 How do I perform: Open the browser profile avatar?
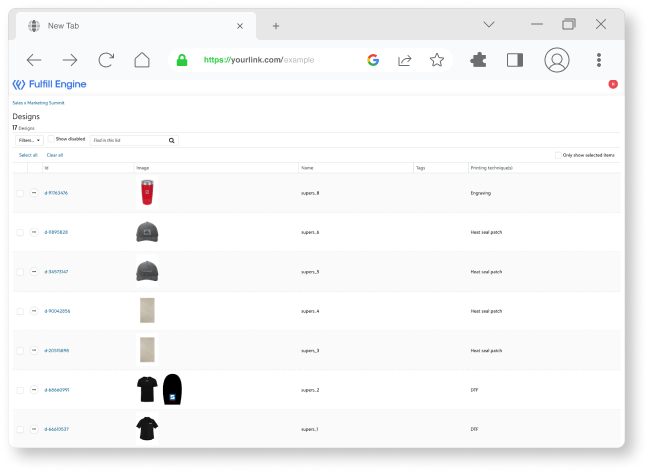point(557,60)
